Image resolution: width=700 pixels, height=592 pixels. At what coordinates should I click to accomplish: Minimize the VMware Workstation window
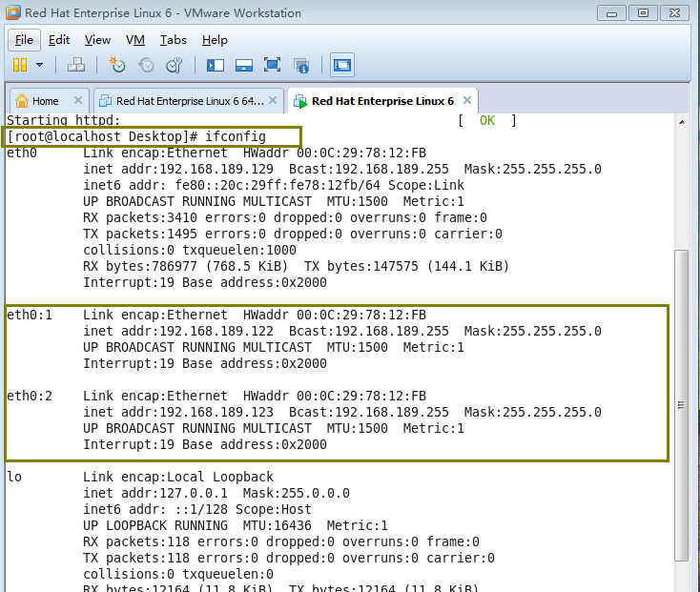tap(611, 13)
